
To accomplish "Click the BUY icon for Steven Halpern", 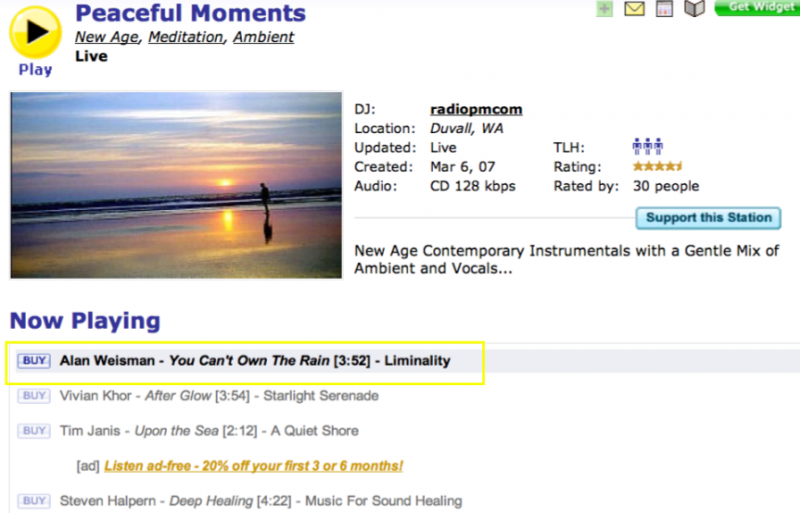I will coord(34,500).
